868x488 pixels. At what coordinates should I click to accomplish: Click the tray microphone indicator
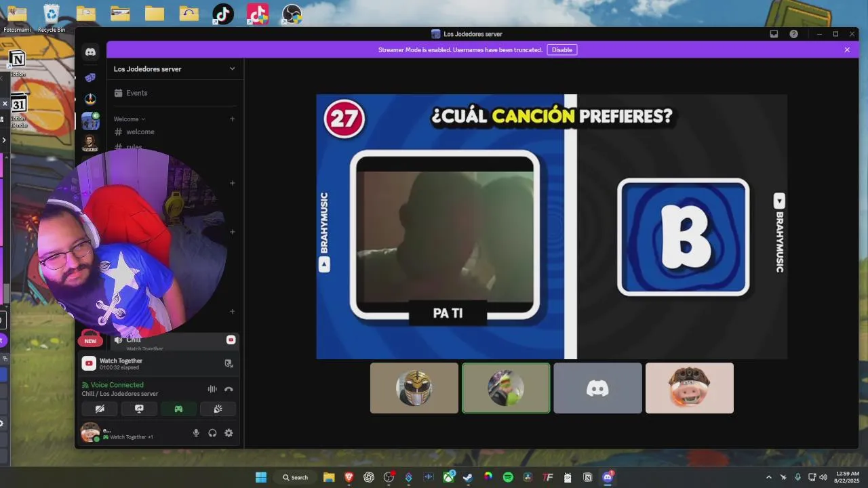click(797, 477)
